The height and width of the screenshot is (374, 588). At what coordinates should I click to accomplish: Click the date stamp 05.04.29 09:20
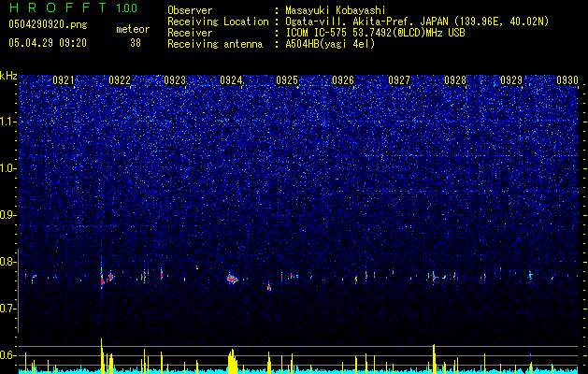tap(48, 43)
